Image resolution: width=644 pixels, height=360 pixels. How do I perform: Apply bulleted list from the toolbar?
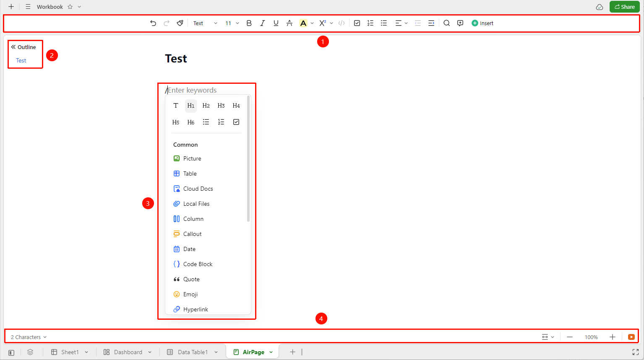384,23
